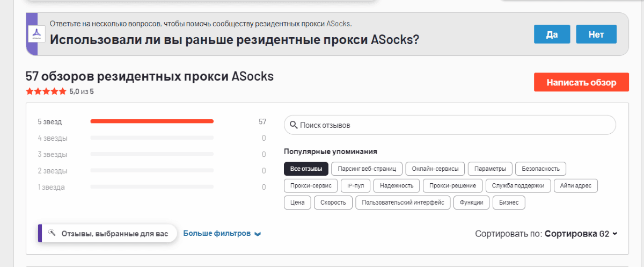Select the Прокси-сервис tag
This screenshot has height=267, width=644.
311,185
